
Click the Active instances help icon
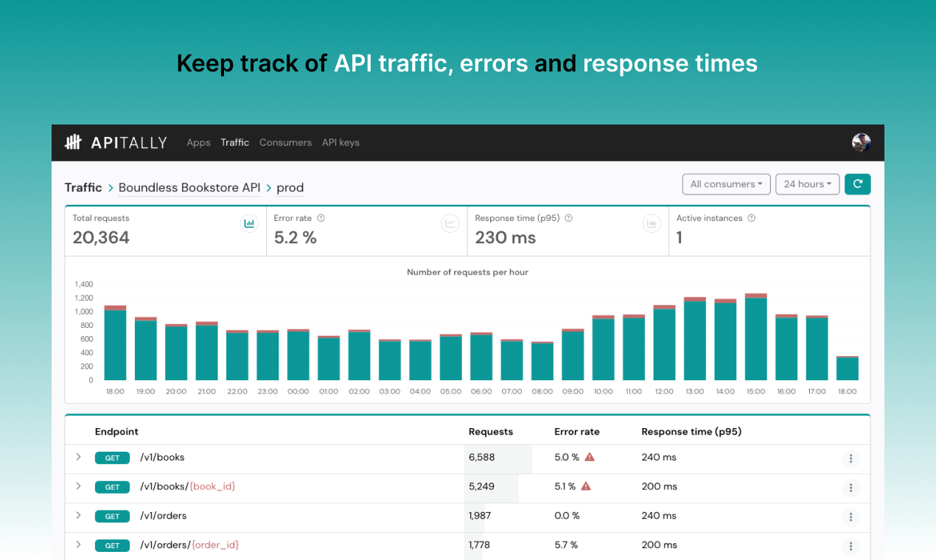click(751, 218)
